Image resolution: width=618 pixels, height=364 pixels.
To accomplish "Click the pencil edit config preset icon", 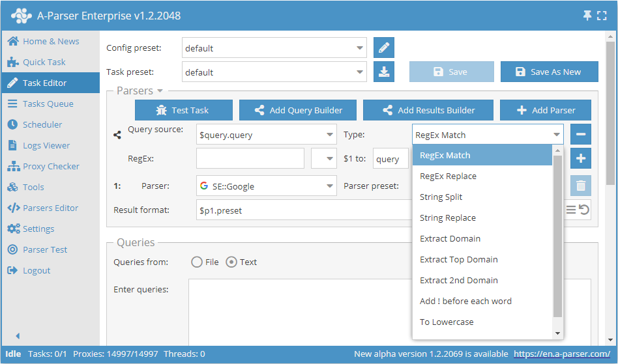I will tap(384, 48).
